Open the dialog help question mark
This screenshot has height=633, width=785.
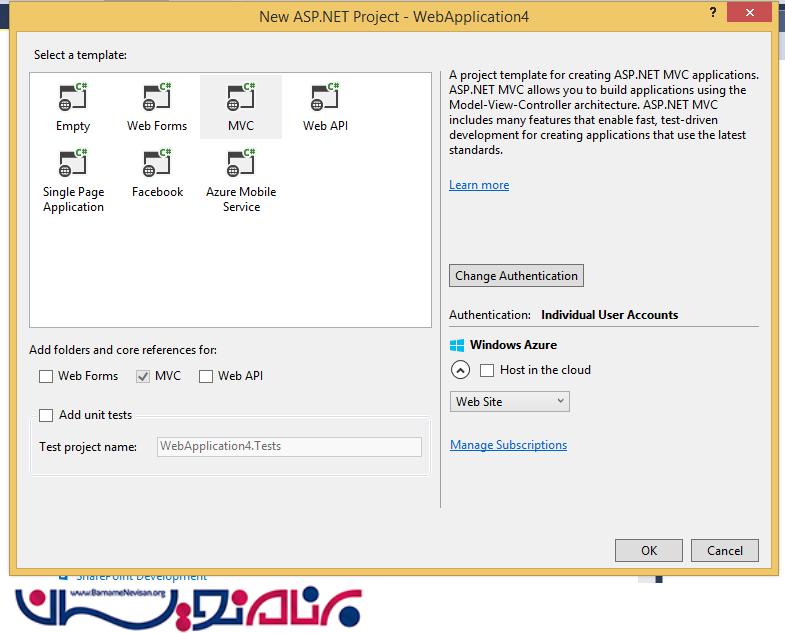tap(712, 13)
